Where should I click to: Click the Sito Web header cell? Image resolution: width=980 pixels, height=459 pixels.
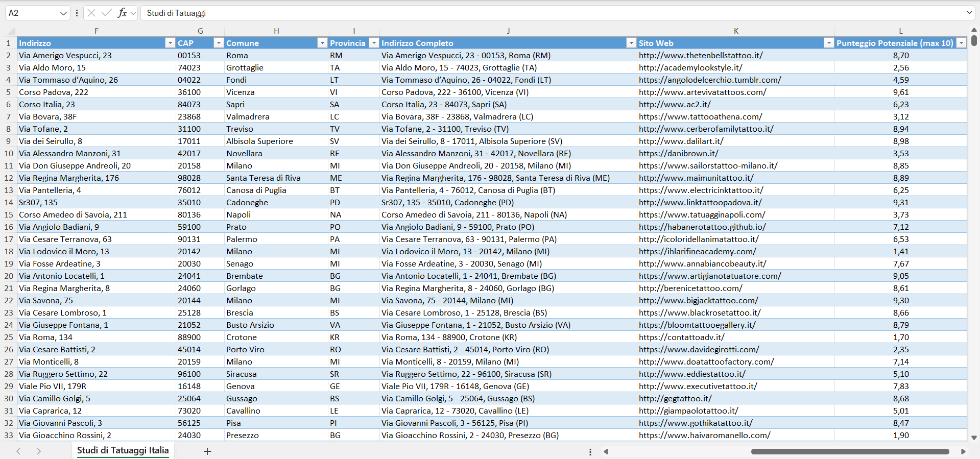pyautogui.click(x=736, y=43)
